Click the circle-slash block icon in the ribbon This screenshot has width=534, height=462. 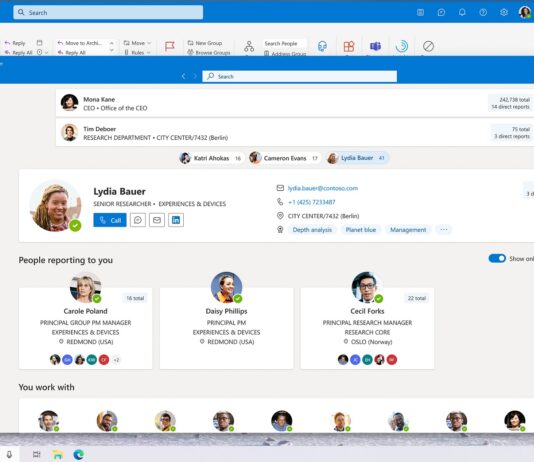point(428,46)
